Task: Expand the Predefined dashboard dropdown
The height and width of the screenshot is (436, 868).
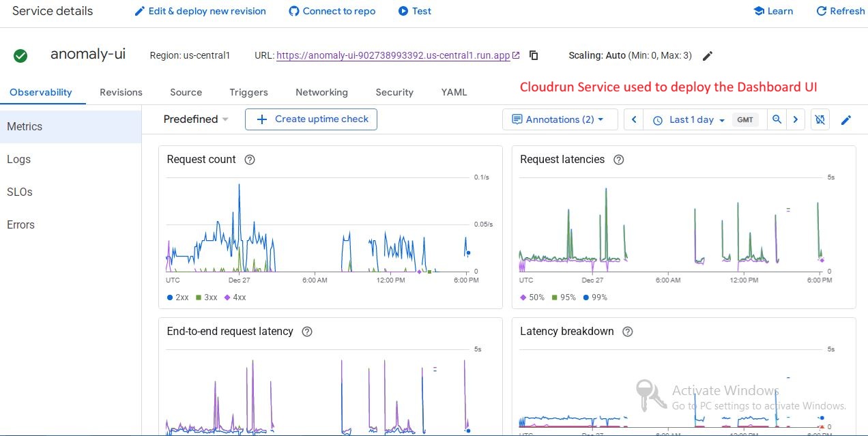Action: [196, 119]
